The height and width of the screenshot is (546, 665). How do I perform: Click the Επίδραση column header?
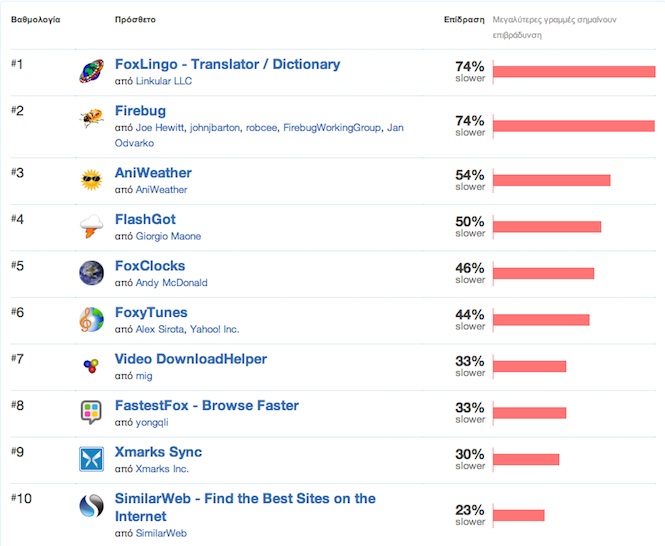464,19
